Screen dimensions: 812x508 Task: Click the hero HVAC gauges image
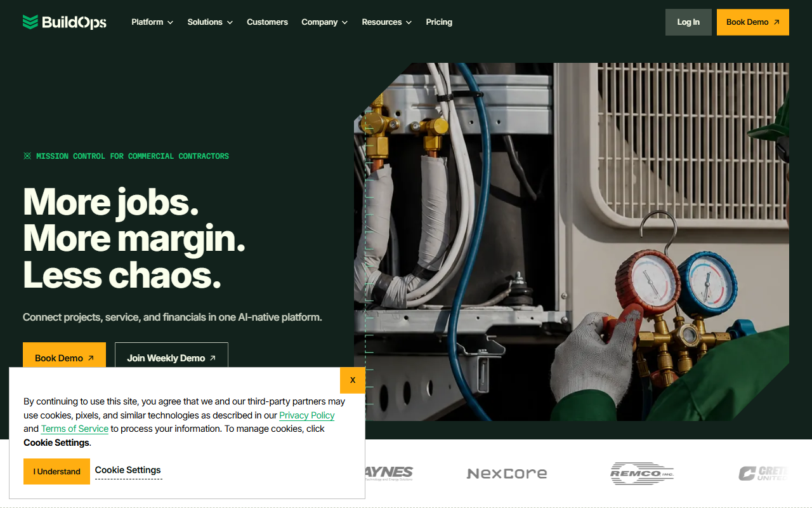[x=572, y=241]
